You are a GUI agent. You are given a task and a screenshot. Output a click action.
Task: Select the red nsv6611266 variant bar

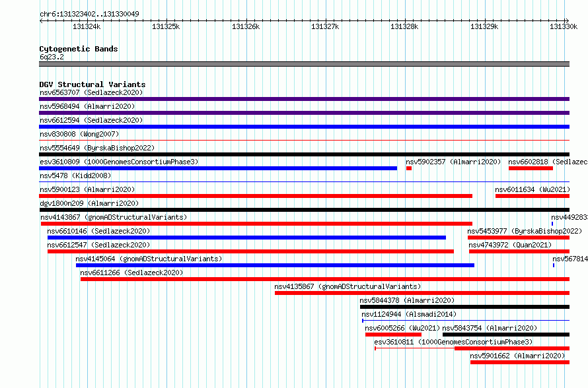click(x=325, y=279)
